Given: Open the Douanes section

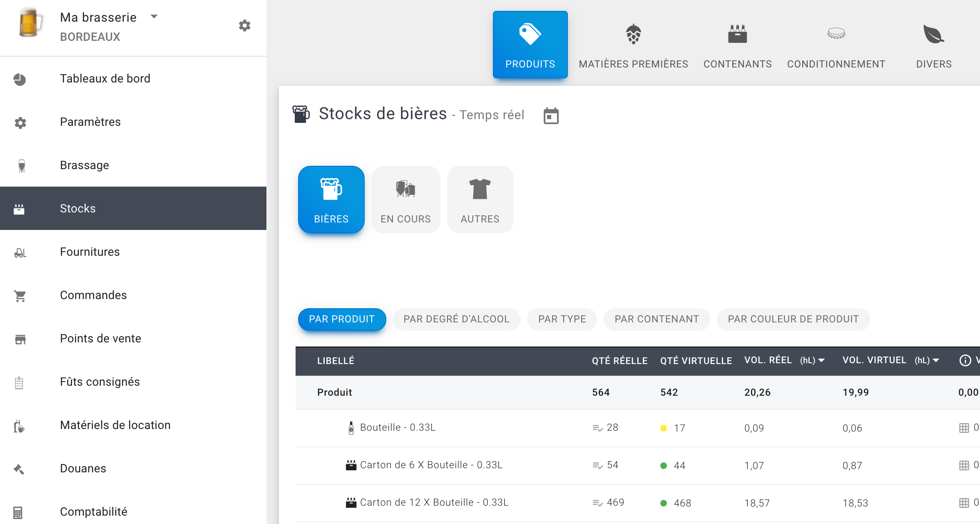Looking at the screenshot, I should coord(133,468).
